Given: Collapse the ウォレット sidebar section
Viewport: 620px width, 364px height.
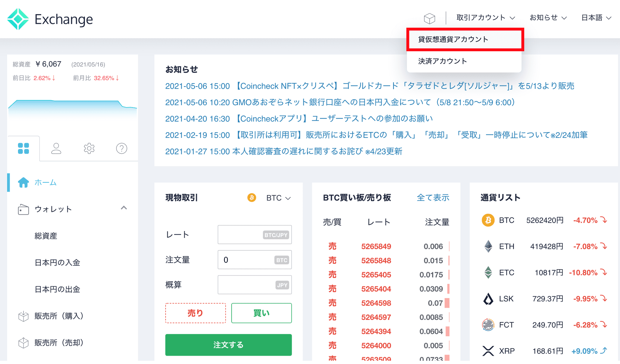Looking at the screenshot, I should tap(124, 208).
